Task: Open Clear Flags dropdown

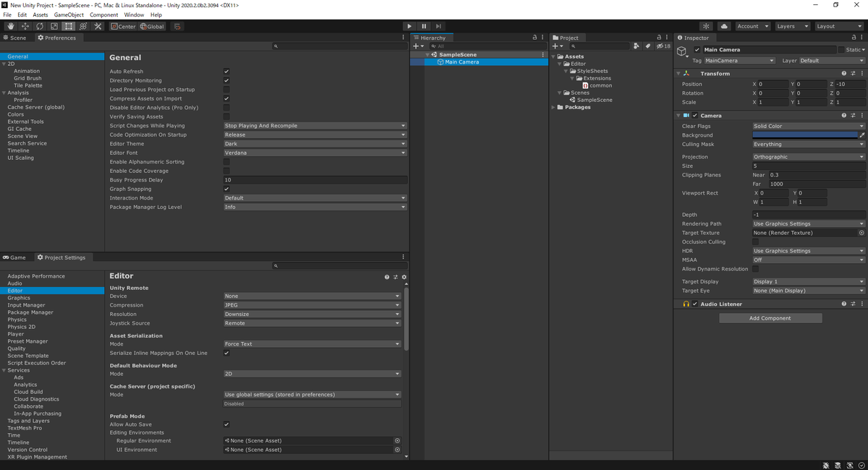Action: [x=808, y=126]
